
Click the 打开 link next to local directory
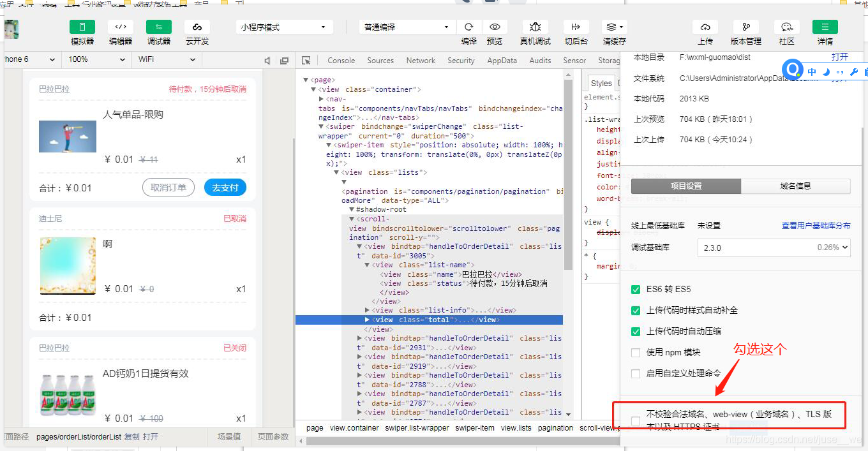tap(840, 57)
